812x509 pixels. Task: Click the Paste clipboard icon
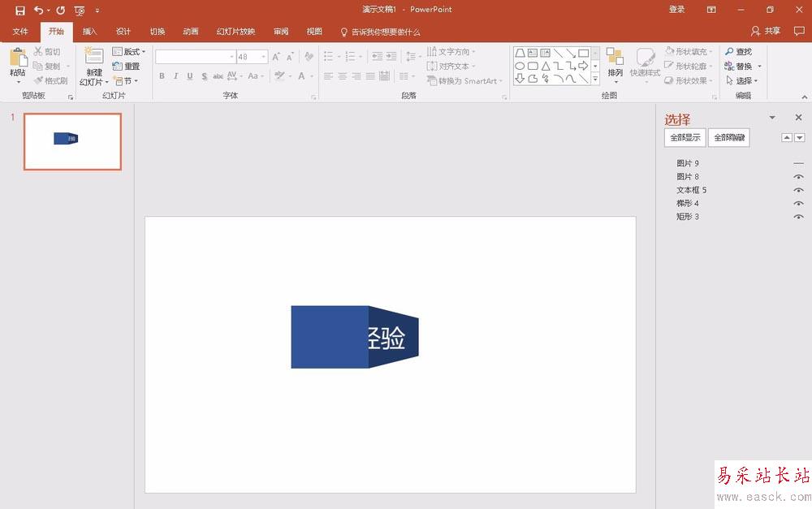click(x=18, y=58)
